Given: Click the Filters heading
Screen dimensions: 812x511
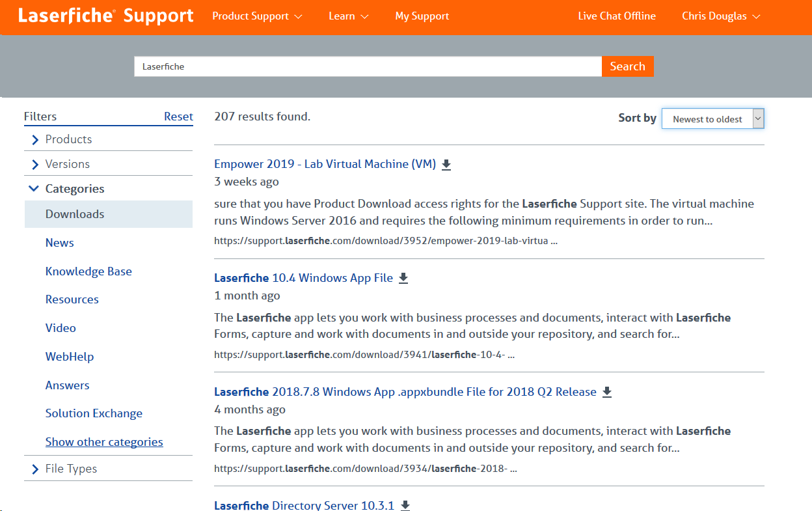Looking at the screenshot, I should pyautogui.click(x=40, y=117).
